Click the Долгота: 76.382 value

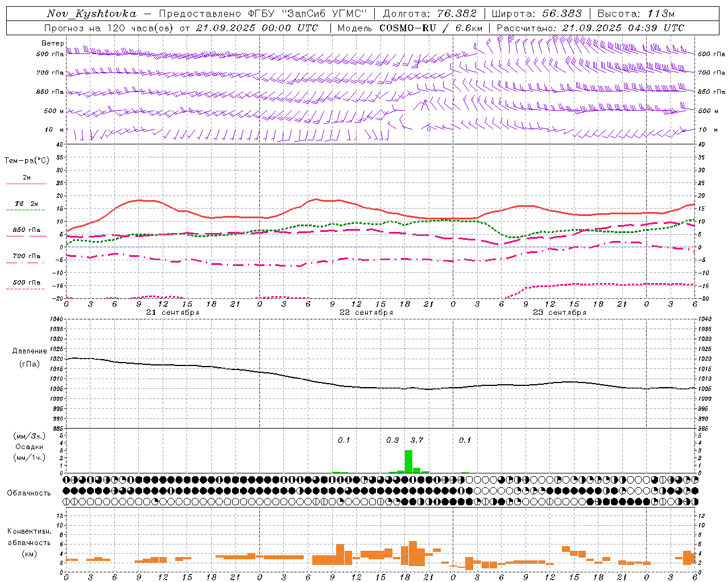430,14
